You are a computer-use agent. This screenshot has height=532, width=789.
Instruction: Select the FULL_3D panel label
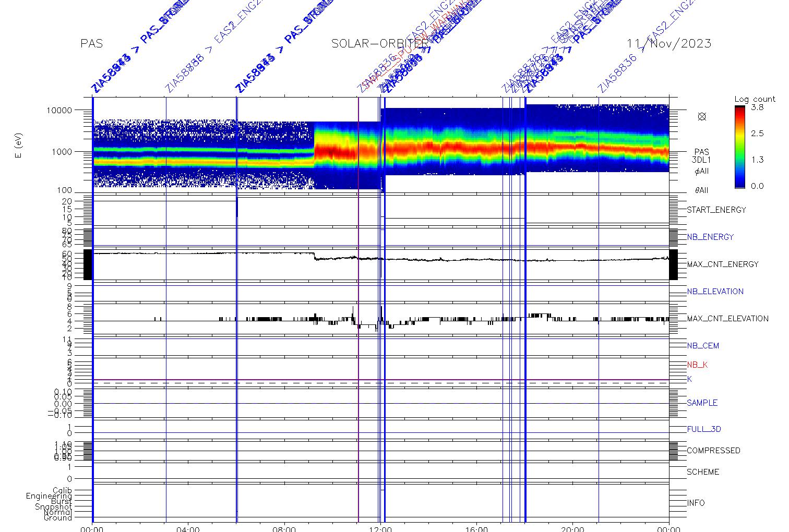point(704,430)
